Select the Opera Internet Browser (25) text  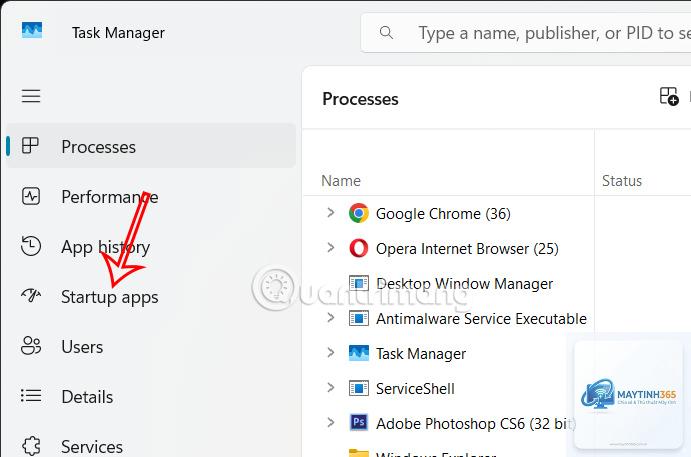[x=467, y=249]
